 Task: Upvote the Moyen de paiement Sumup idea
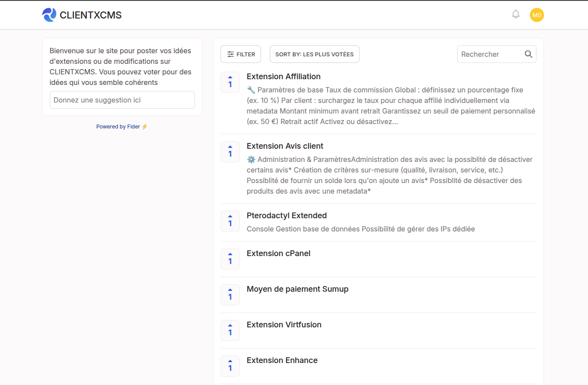pos(230,295)
